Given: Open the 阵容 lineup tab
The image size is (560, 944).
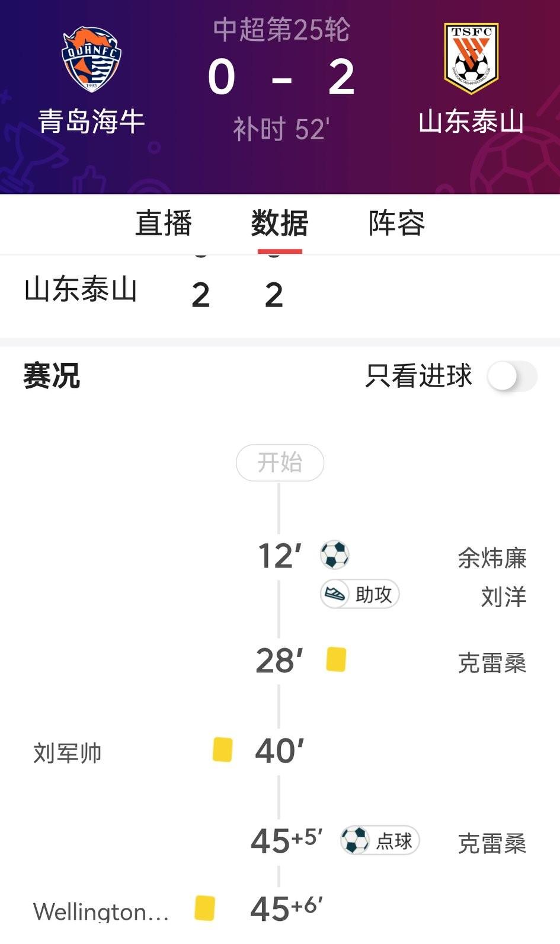Looking at the screenshot, I should 396,224.
